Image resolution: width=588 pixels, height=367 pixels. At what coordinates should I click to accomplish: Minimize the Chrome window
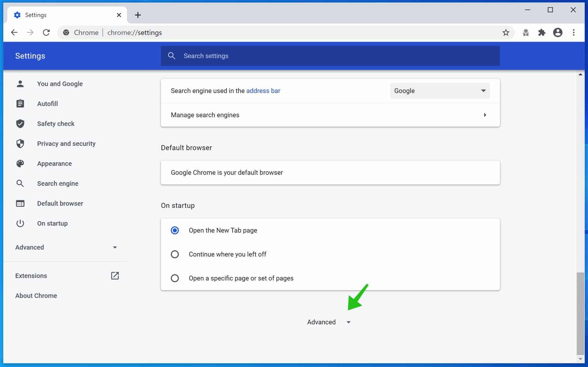(528, 10)
